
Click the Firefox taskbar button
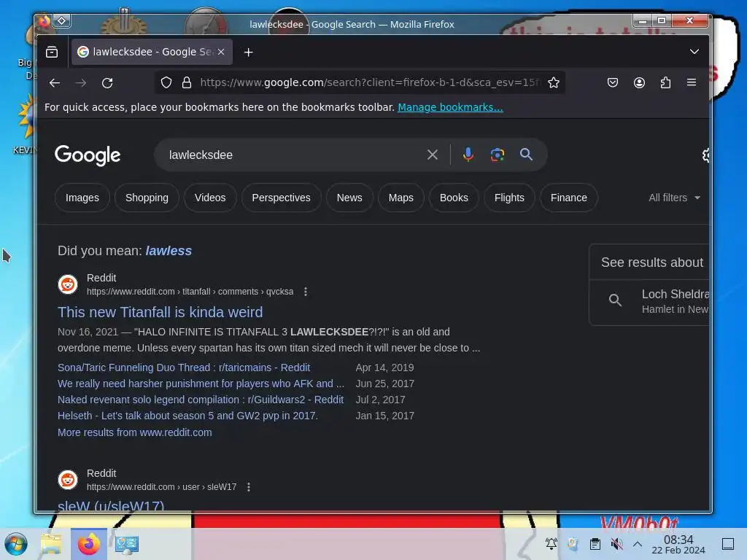point(88,544)
